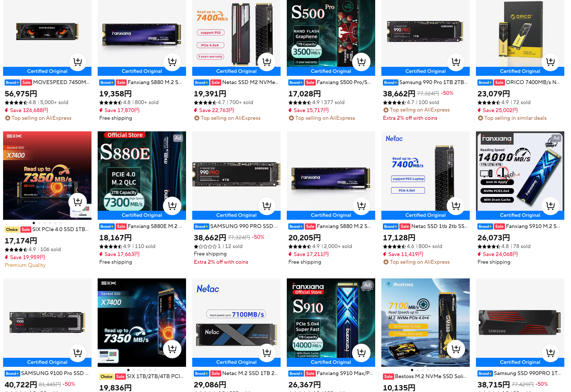The height and width of the screenshot is (392, 571).
Task: Add ORICO 7400MB/s SSD to cart
Action: tap(550, 62)
